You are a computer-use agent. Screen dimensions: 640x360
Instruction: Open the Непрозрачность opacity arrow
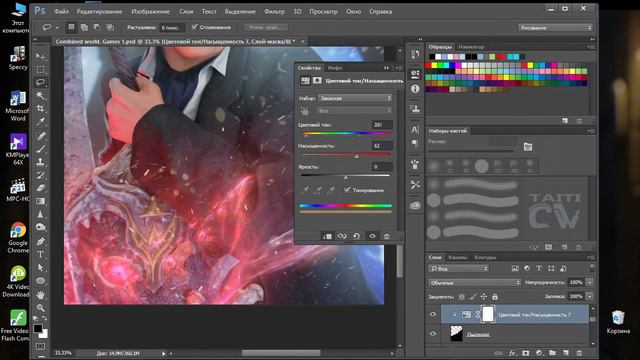pyautogui.click(x=589, y=282)
